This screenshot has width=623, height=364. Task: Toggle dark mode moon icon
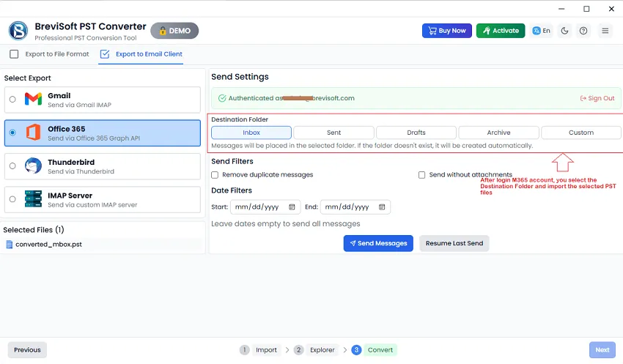point(564,31)
